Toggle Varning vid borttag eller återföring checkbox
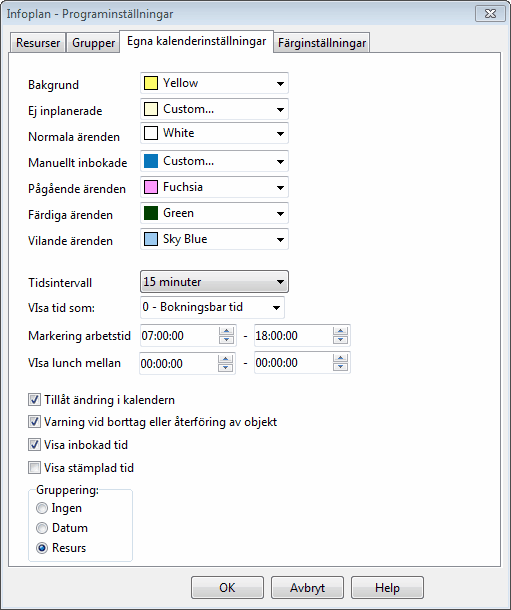511x610 pixels. click(x=34, y=422)
